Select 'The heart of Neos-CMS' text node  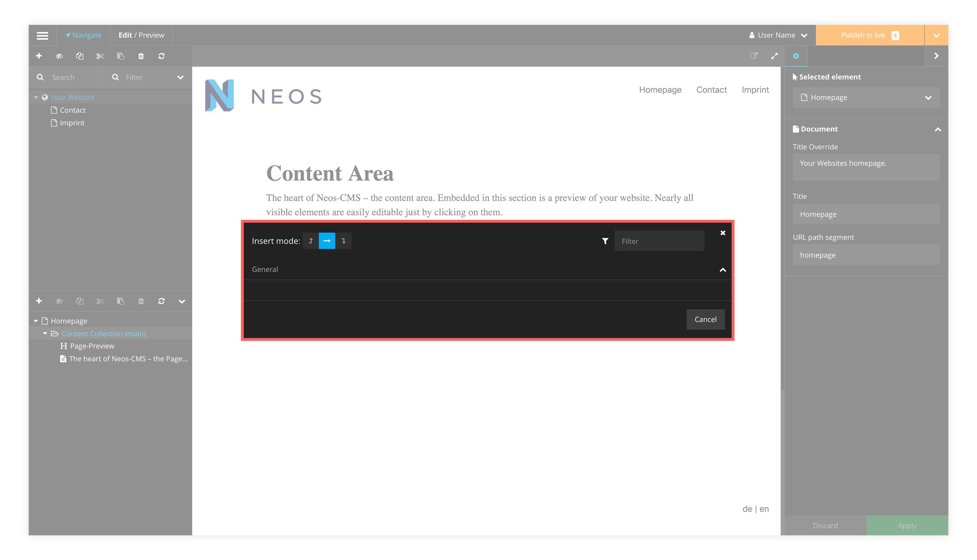pos(124,359)
